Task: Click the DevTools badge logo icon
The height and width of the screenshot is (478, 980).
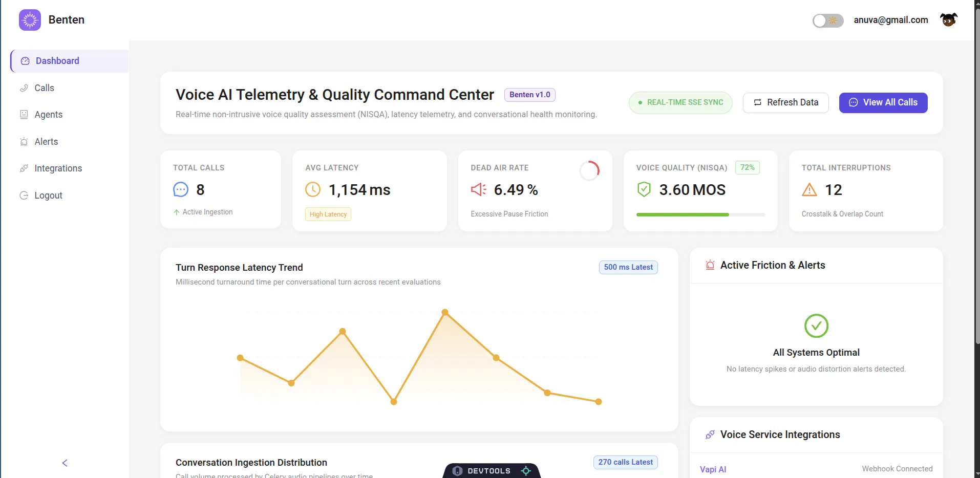Action: coord(457,471)
